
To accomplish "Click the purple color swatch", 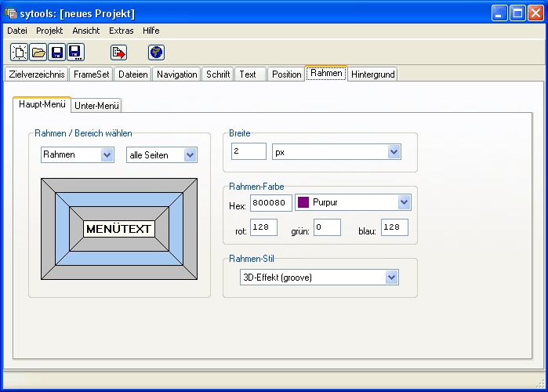I will [303, 203].
